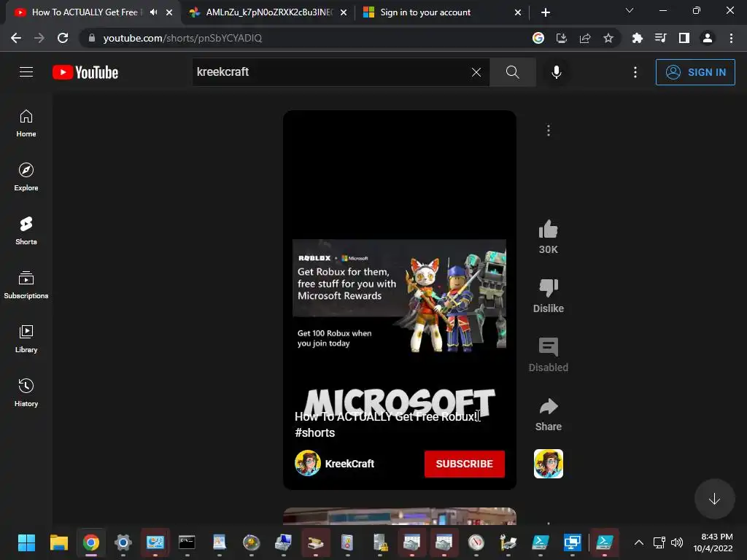The width and height of the screenshot is (747, 560).
Task: Open Library in the sidebar
Action: click(x=26, y=338)
